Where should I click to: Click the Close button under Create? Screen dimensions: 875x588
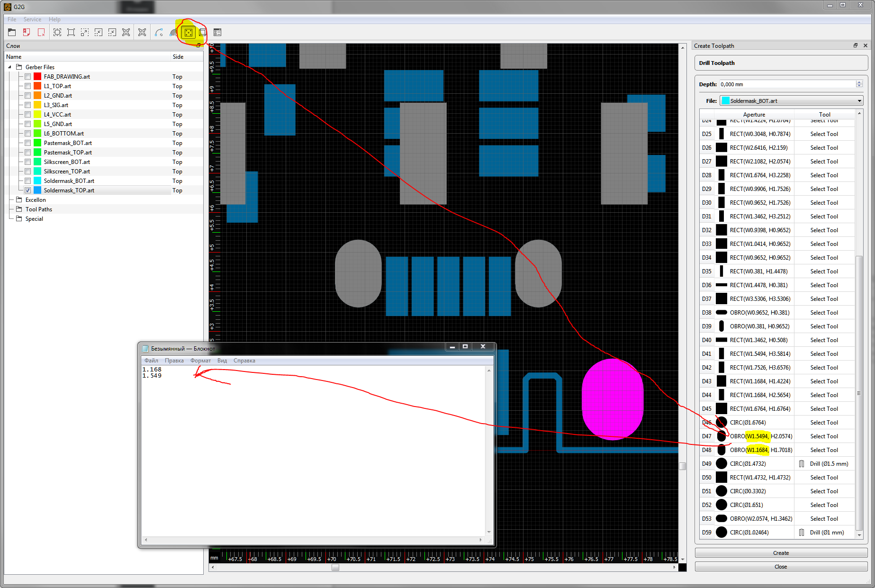781,567
